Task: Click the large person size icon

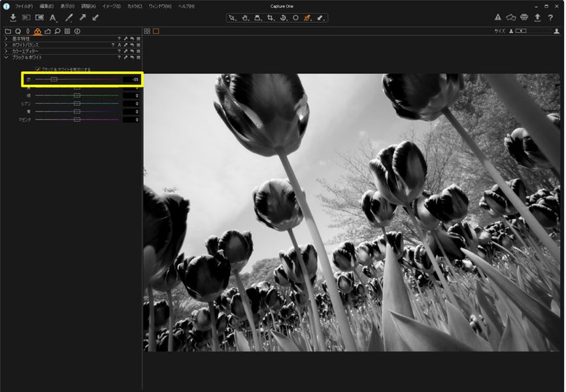Action: pyautogui.click(x=557, y=31)
